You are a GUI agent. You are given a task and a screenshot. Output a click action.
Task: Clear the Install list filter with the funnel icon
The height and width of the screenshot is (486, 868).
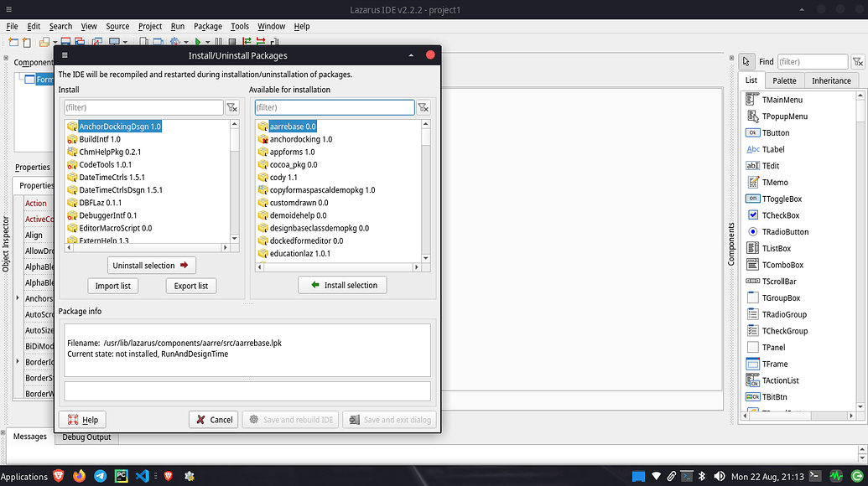click(232, 107)
